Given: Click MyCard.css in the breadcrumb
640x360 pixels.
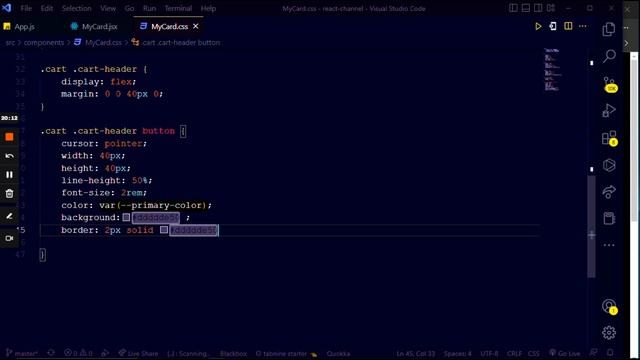Looking at the screenshot, I should [x=103, y=42].
